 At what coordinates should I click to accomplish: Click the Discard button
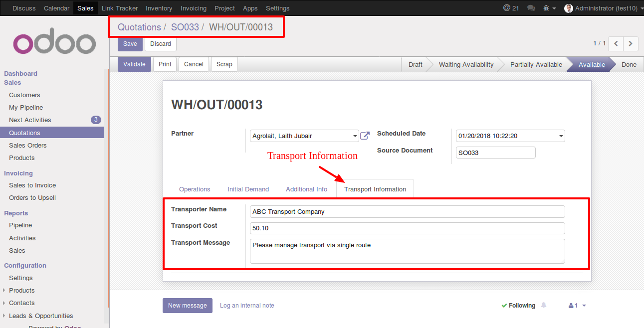(x=161, y=44)
